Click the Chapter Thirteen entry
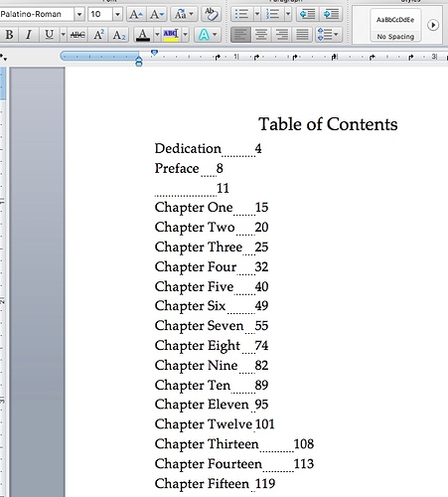 (x=234, y=444)
